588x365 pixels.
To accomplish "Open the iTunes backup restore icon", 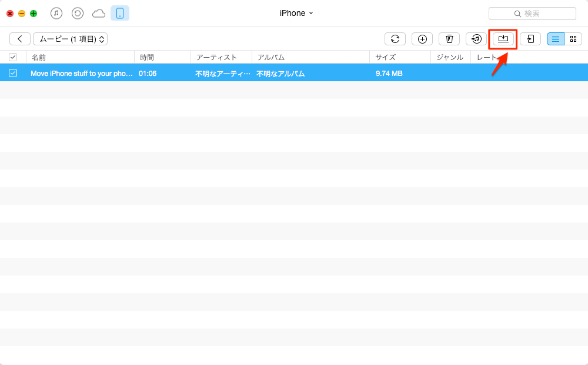I will click(x=77, y=14).
